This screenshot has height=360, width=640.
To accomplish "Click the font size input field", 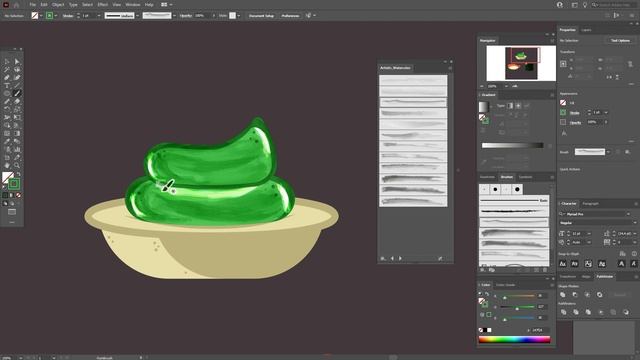I will (579, 233).
